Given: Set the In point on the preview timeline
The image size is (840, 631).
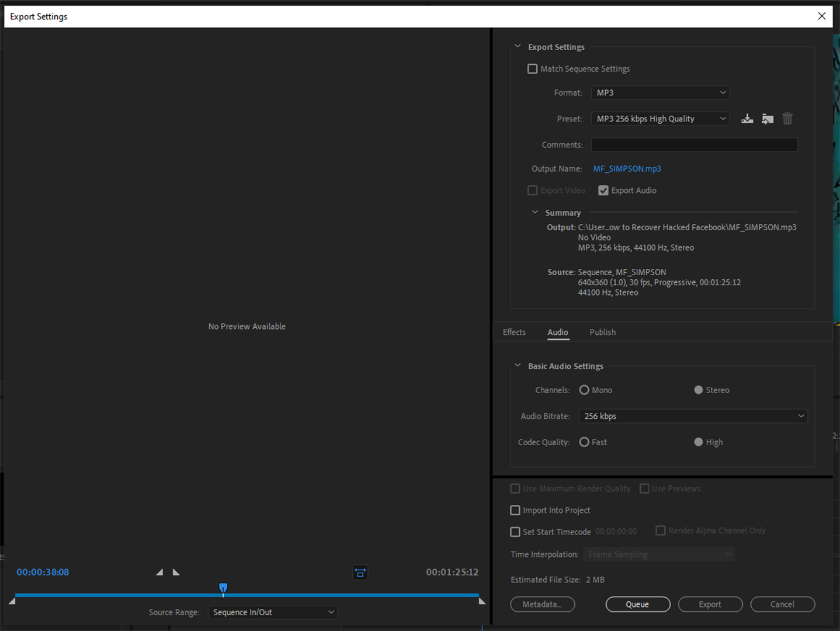Looking at the screenshot, I should tap(159, 572).
